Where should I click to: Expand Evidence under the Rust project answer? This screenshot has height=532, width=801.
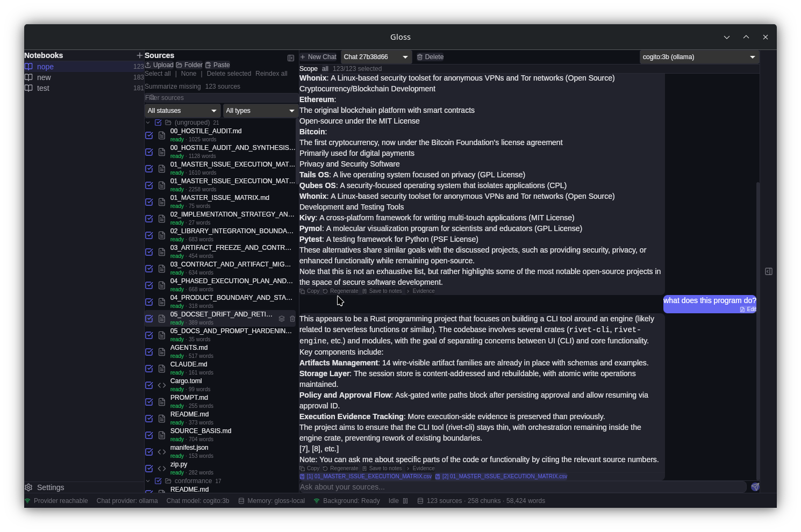point(420,469)
